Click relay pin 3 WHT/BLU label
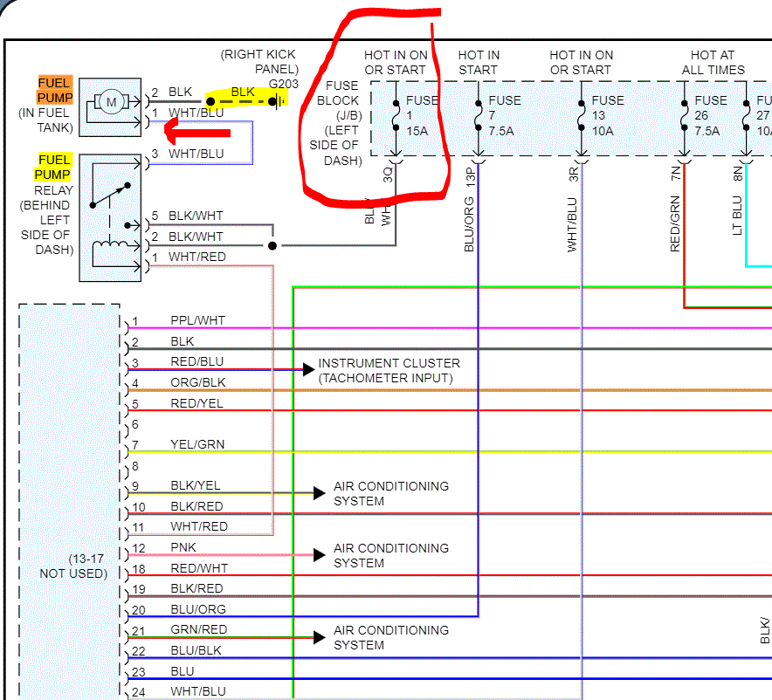Image resolution: width=772 pixels, height=700 pixels. point(196,154)
